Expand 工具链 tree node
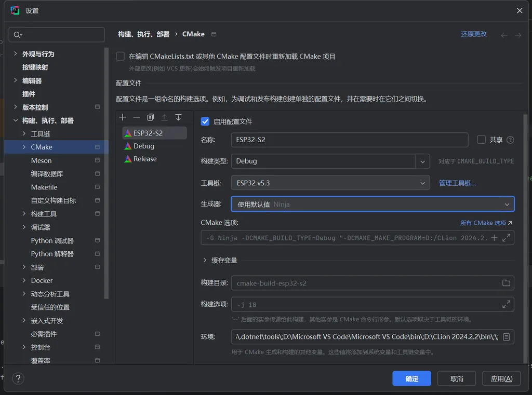The width and height of the screenshot is (532, 395). (x=24, y=133)
